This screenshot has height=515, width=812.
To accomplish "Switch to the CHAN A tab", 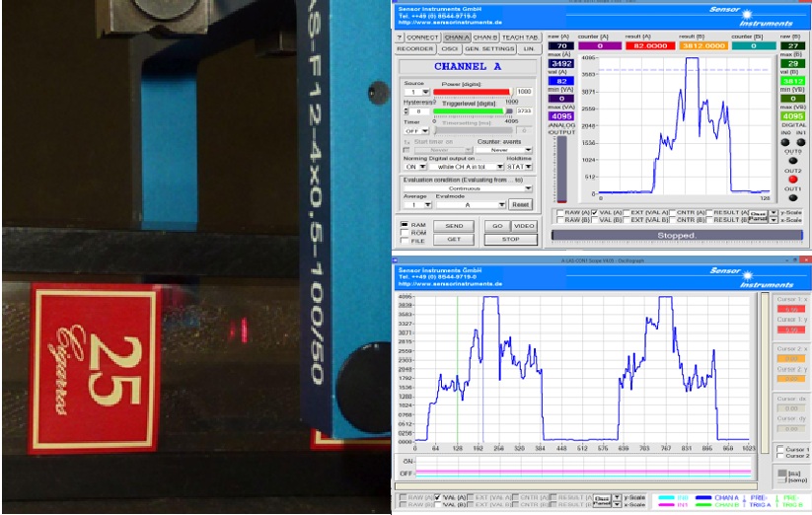I will [456, 37].
